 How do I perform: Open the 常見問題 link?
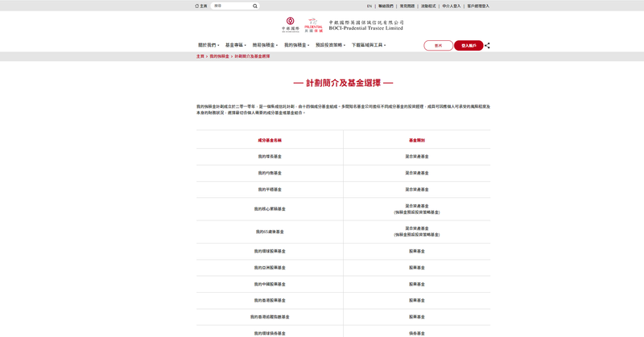[x=407, y=6]
